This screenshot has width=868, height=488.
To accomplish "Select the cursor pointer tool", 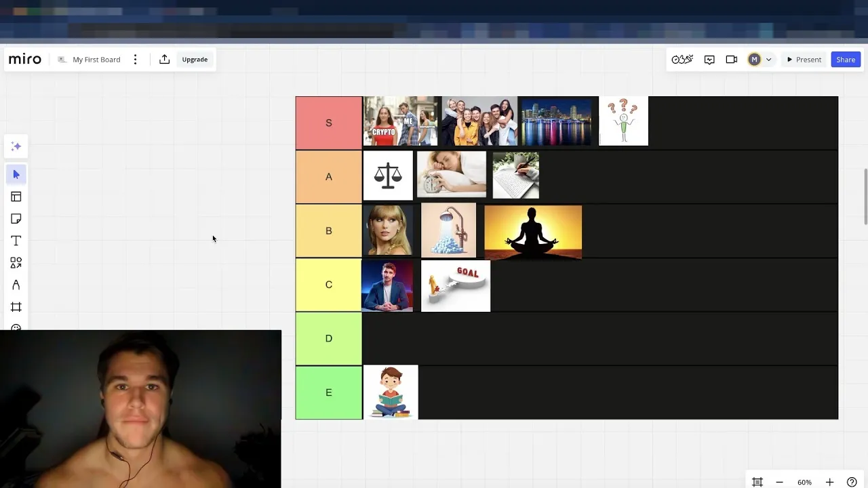I will [16, 175].
